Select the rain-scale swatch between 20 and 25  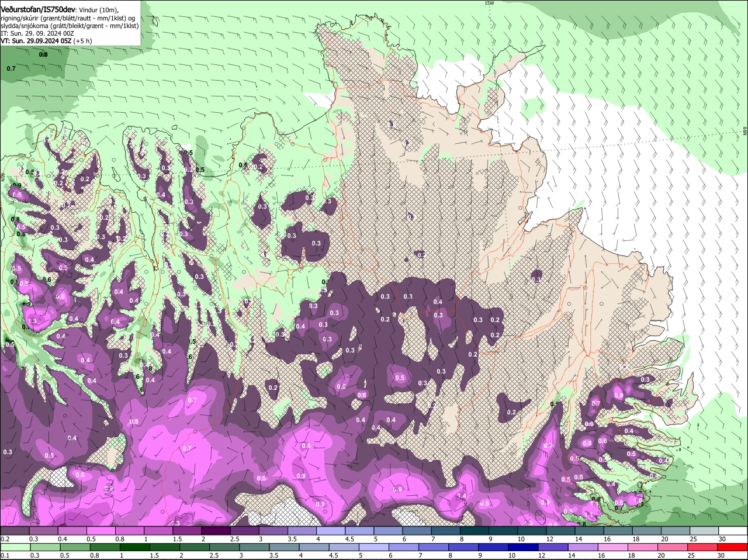click(x=672, y=547)
